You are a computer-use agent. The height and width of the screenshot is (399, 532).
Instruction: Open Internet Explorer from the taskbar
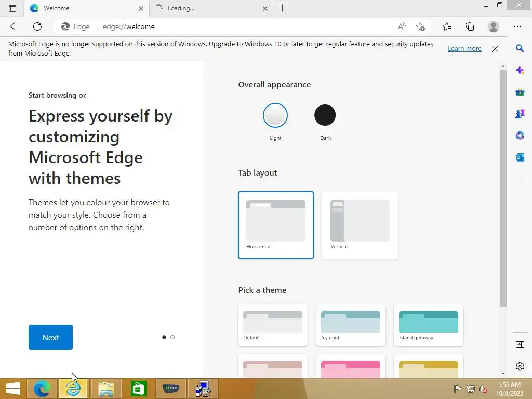point(73,389)
